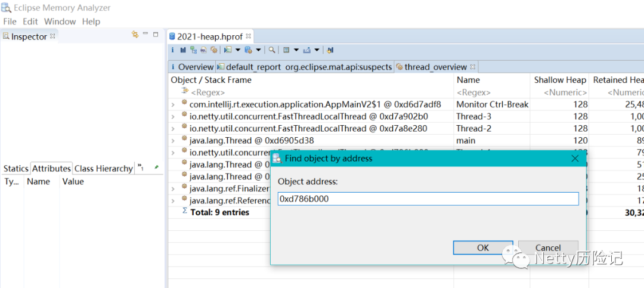Open dropdown next to export icon
Screen dimensions: 644x288
[317, 49]
